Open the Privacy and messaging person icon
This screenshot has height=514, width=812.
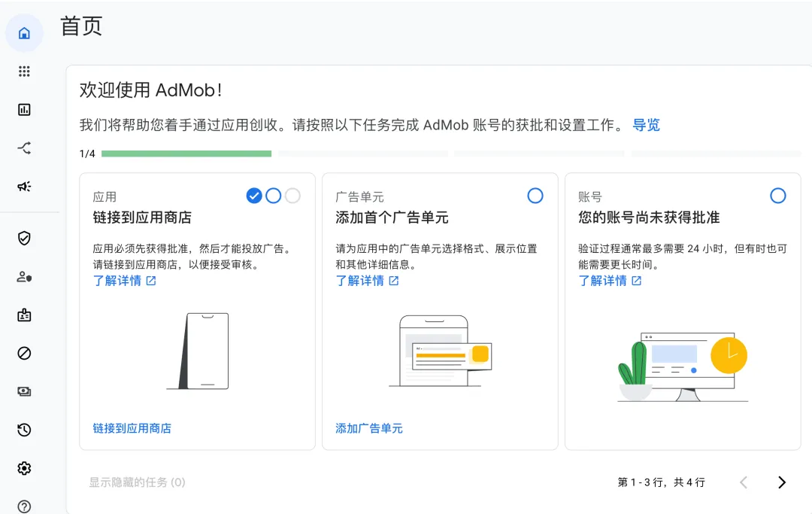click(x=24, y=277)
